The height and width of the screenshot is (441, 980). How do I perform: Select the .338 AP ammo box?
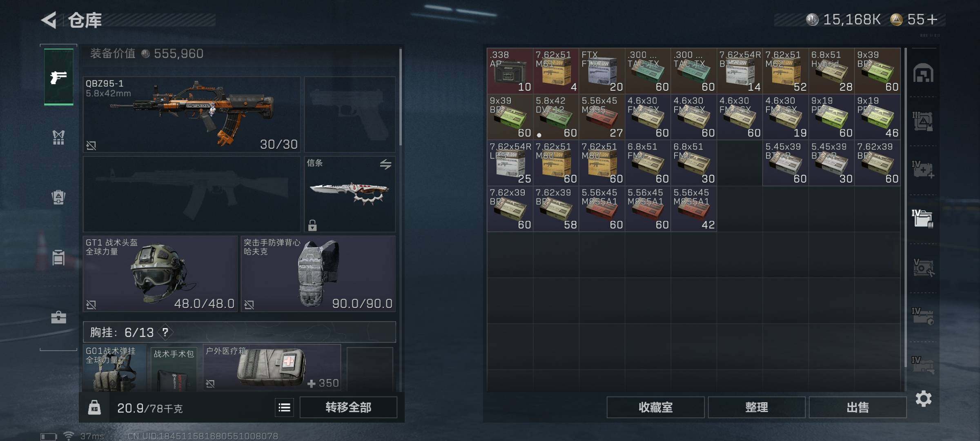point(510,71)
